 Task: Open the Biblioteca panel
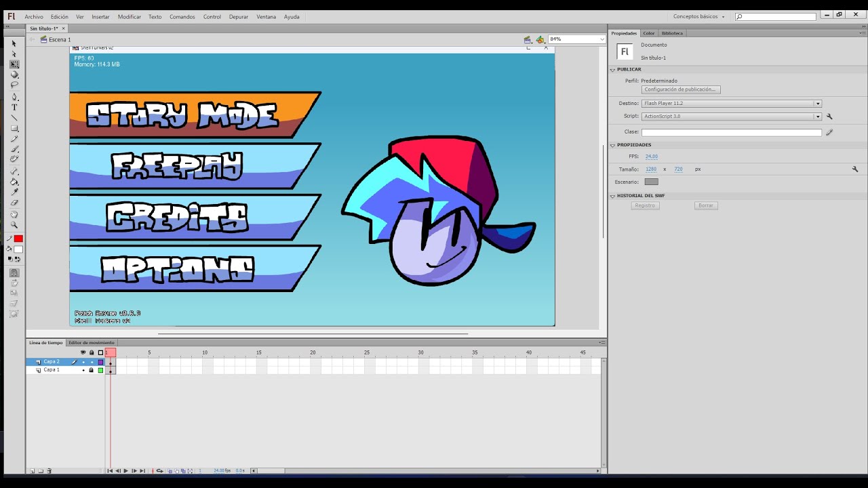(672, 33)
